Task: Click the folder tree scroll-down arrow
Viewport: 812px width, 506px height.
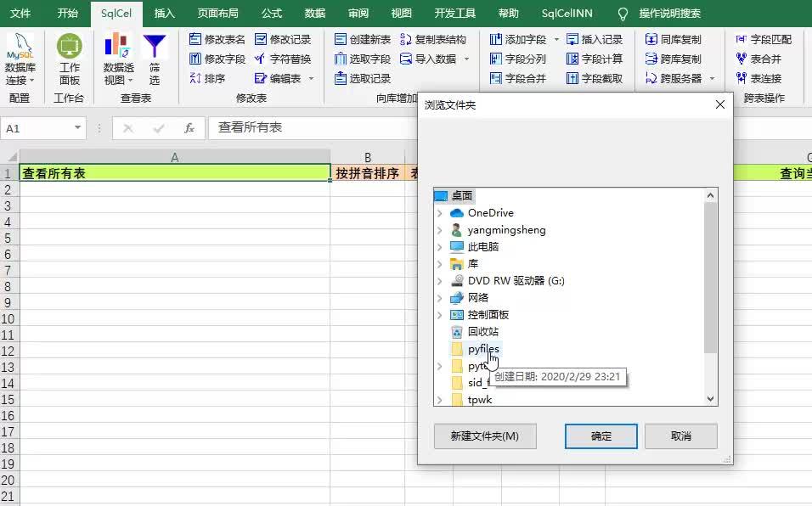Action: [710, 398]
